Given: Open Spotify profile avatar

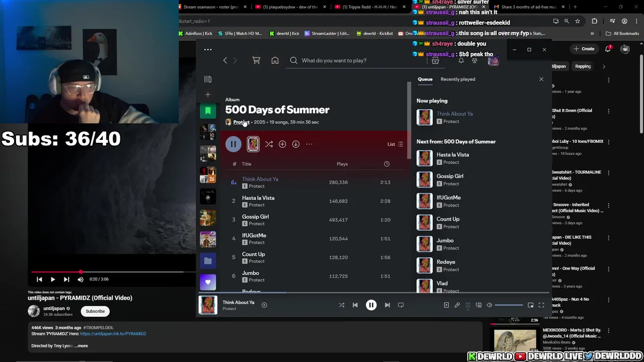Looking at the screenshot, I should point(493,60).
